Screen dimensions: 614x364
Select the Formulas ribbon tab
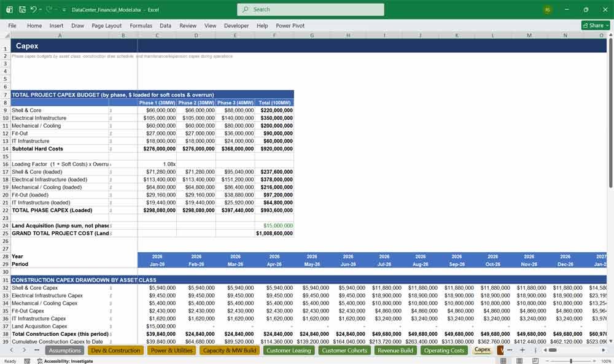pyautogui.click(x=141, y=25)
